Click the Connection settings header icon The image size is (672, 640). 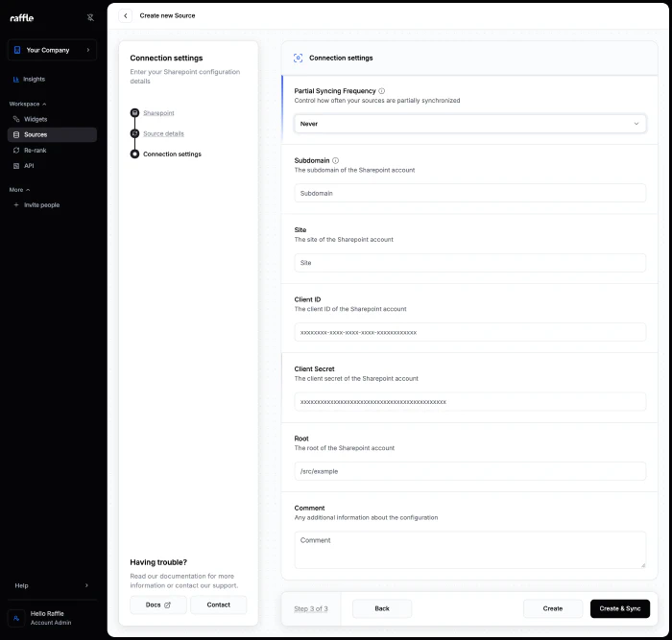tap(298, 58)
